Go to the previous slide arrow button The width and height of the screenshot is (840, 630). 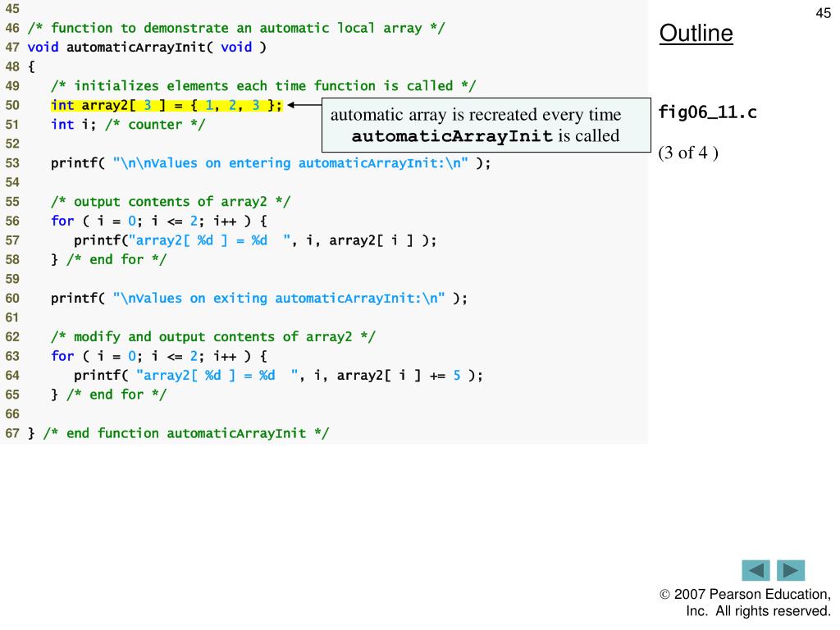coord(756,570)
